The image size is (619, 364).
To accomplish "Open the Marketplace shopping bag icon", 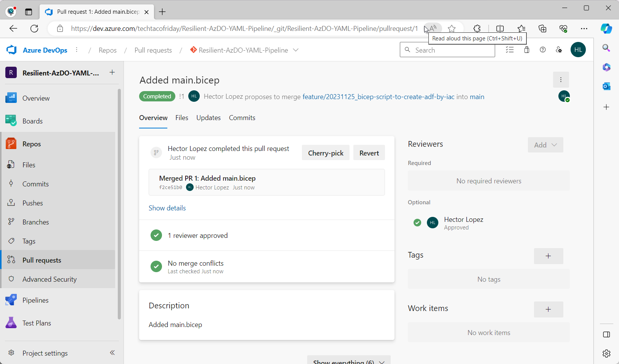I will coord(526,50).
